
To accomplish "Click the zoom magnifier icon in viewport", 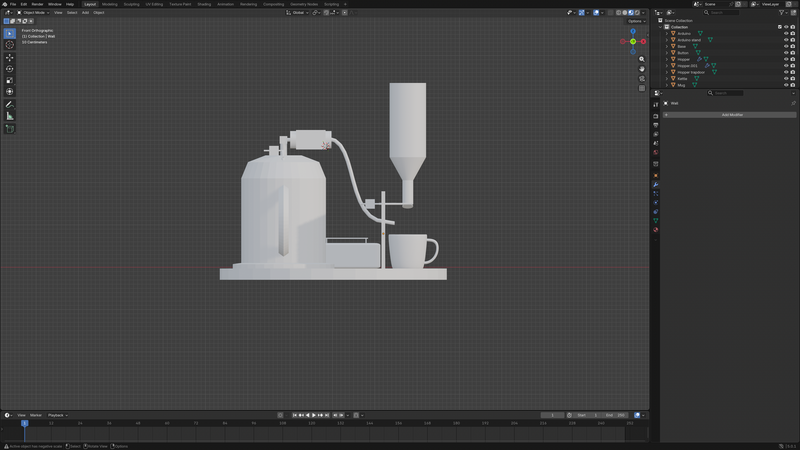I will click(642, 60).
